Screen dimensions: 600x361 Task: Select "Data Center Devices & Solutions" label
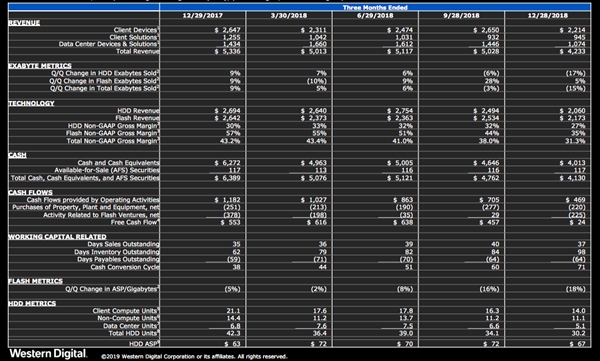point(109,44)
